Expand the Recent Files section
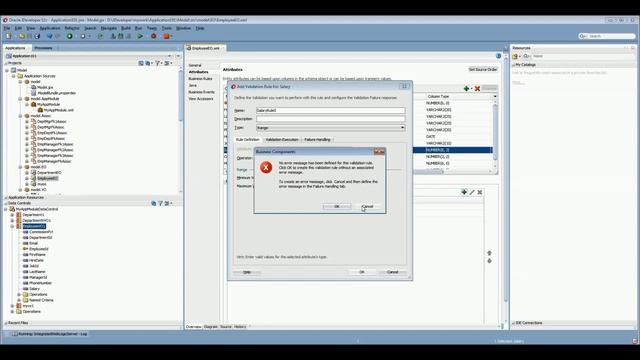Viewport: 640px width, 360px height. point(6,323)
